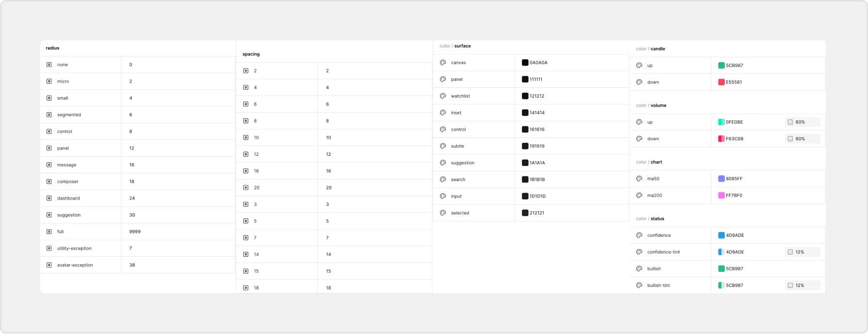This screenshot has height=334, width=868.
Task: Click the opacity box showing 60% on volume up
Action: (802, 122)
